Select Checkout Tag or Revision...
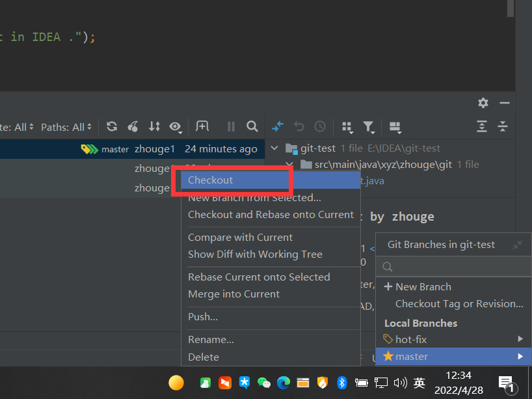 pyautogui.click(x=453, y=304)
